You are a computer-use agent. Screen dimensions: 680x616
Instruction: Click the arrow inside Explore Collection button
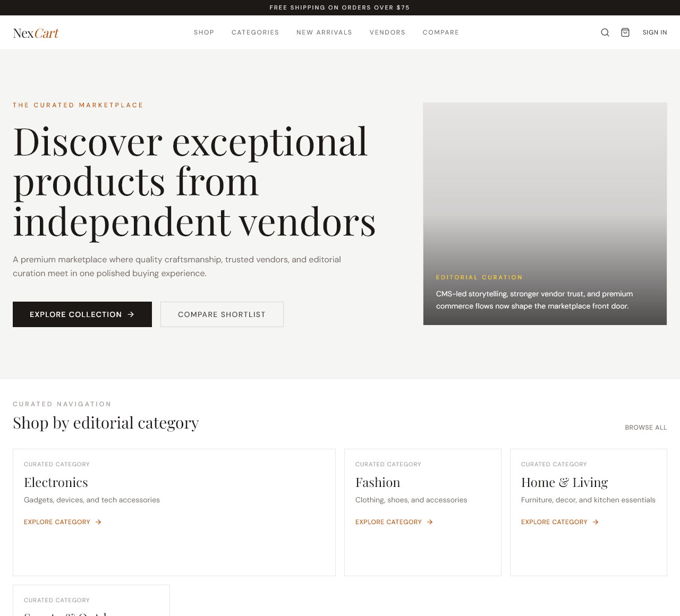pyautogui.click(x=131, y=314)
